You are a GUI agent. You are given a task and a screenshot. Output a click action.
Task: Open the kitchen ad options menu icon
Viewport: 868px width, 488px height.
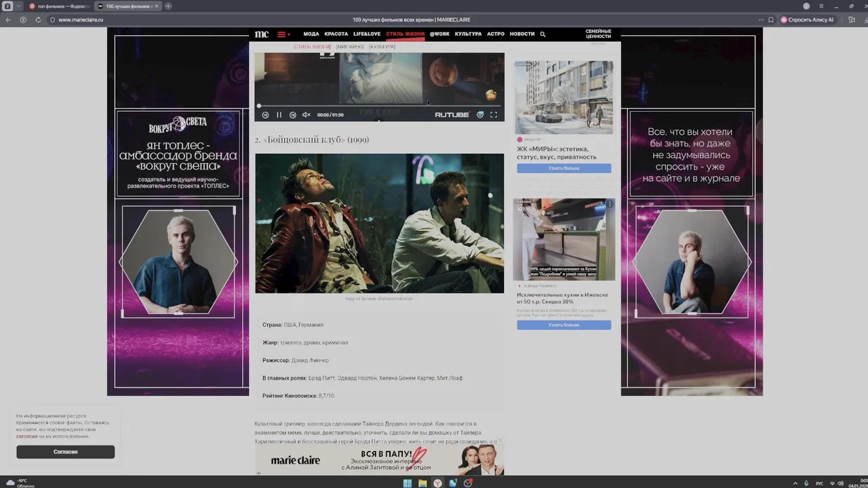click(610, 203)
